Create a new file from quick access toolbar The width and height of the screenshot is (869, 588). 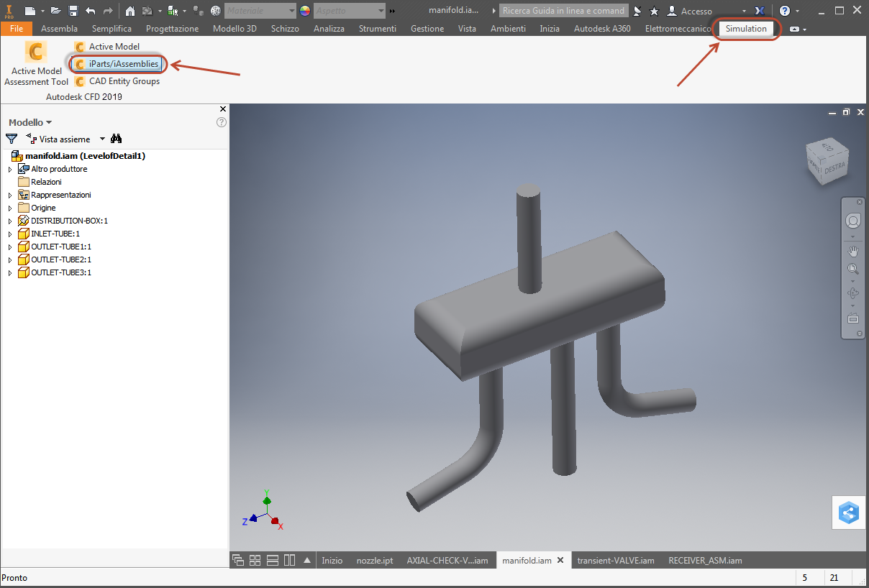[29, 11]
